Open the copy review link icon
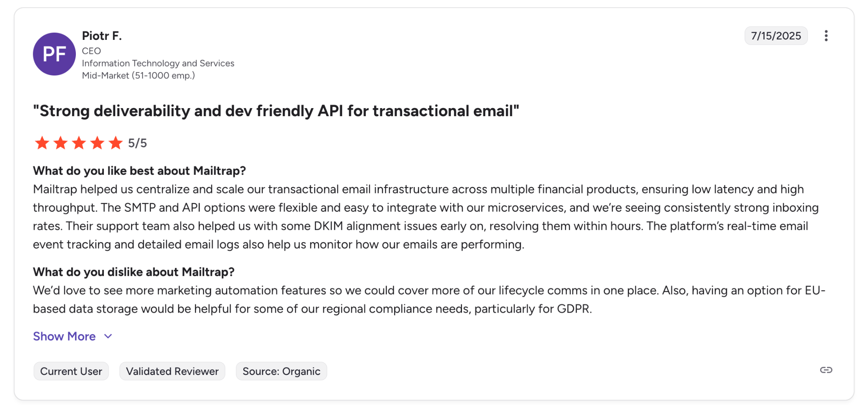 point(826,371)
